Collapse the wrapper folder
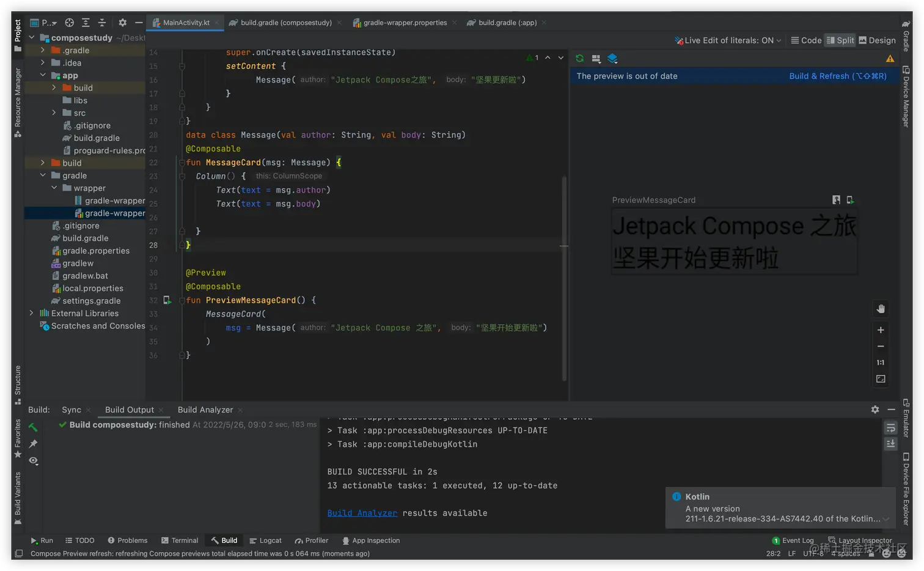924x571 pixels. [x=54, y=188]
